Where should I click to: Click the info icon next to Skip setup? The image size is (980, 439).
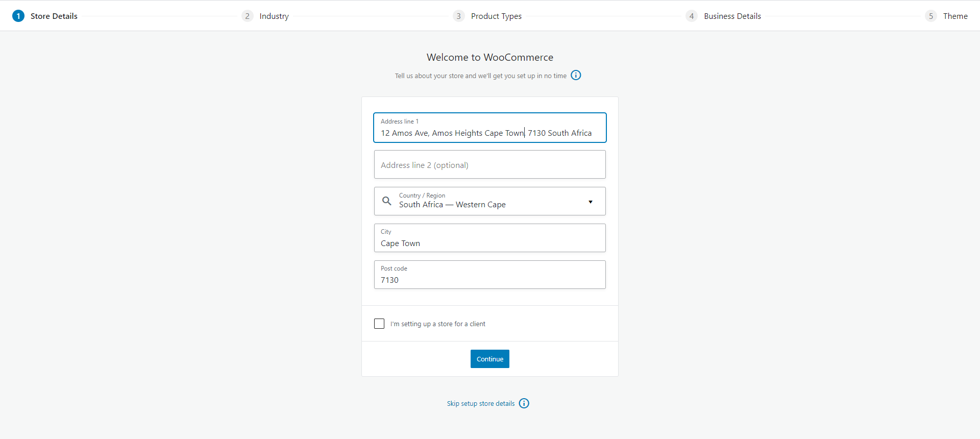pyautogui.click(x=524, y=403)
